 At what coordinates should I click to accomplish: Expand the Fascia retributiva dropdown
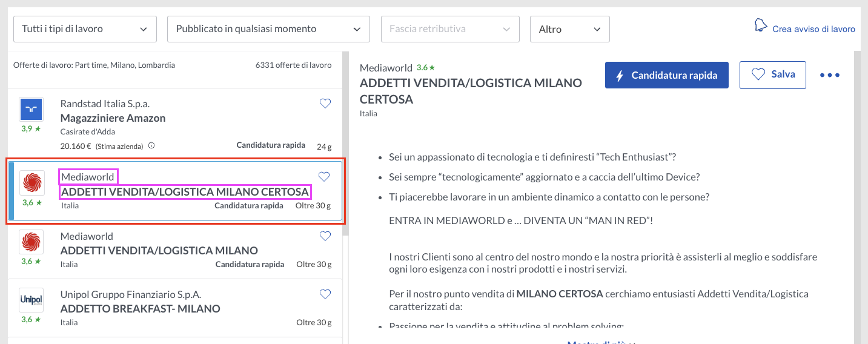click(450, 29)
